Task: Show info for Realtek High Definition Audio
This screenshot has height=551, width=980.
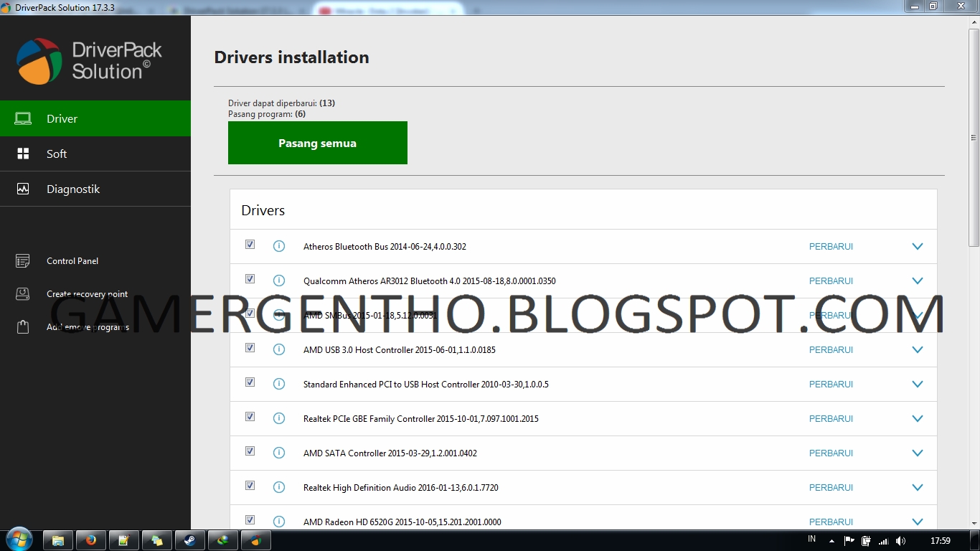Action: click(279, 487)
